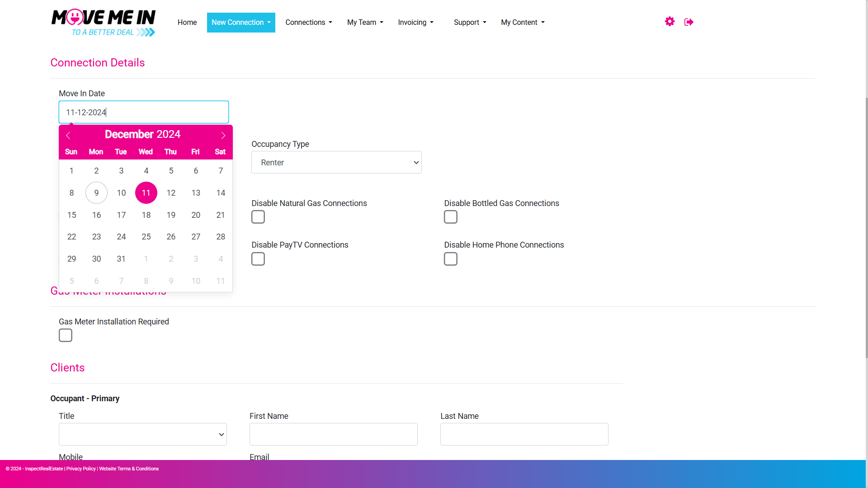Enable Disable Natural Gas Connections checkbox
868x488 pixels.
point(258,217)
